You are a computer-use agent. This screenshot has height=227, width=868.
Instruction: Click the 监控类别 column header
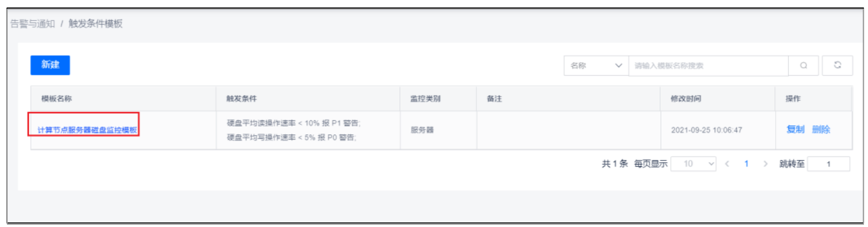pyautogui.click(x=425, y=99)
